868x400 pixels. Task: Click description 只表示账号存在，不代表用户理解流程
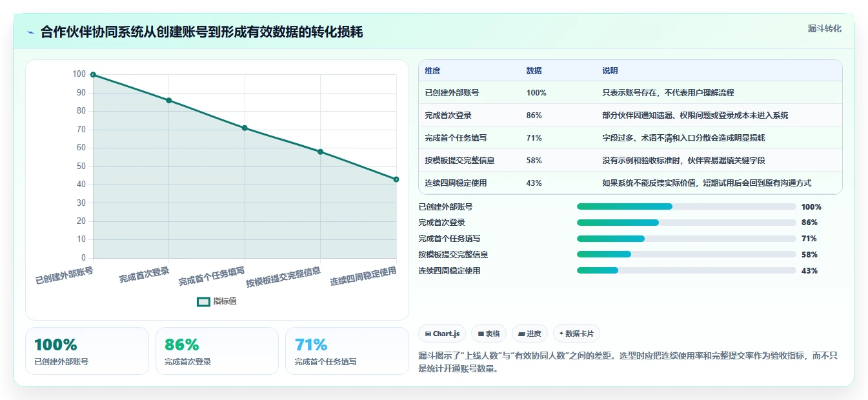pyautogui.click(x=668, y=92)
